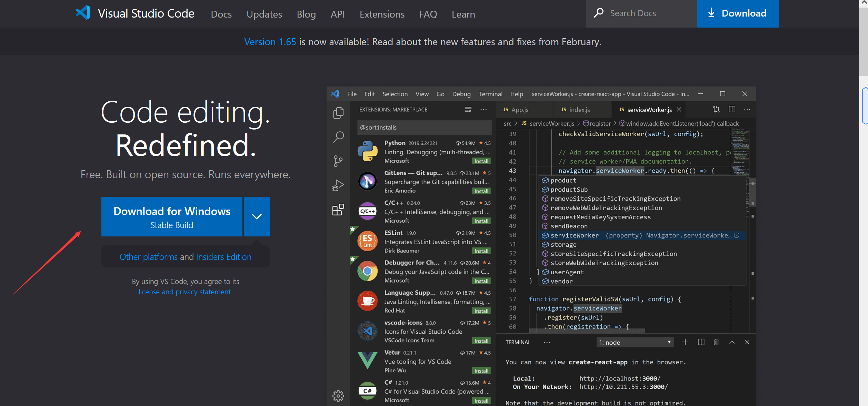This screenshot has width=868, height=406.
Task: Expand the terminal panel options menu
Action: [x=546, y=342]
